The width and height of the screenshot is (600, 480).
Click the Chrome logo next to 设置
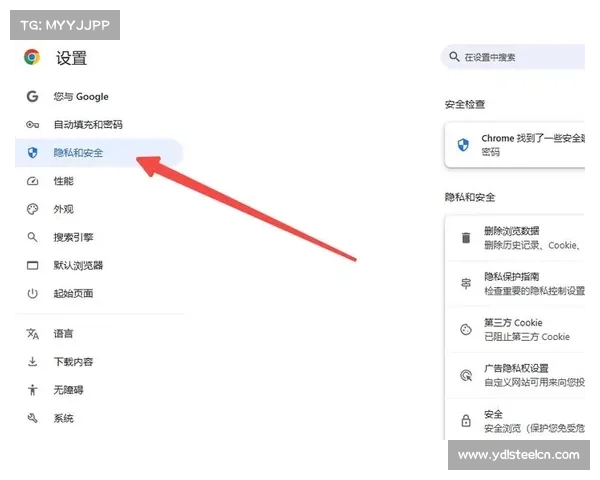coord(32,58)
